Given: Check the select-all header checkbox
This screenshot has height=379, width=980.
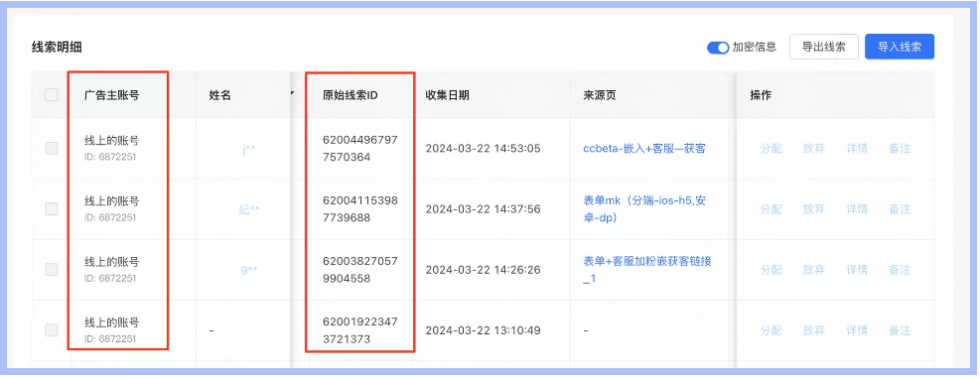Looking at the screenshot, I should [52, 95].
